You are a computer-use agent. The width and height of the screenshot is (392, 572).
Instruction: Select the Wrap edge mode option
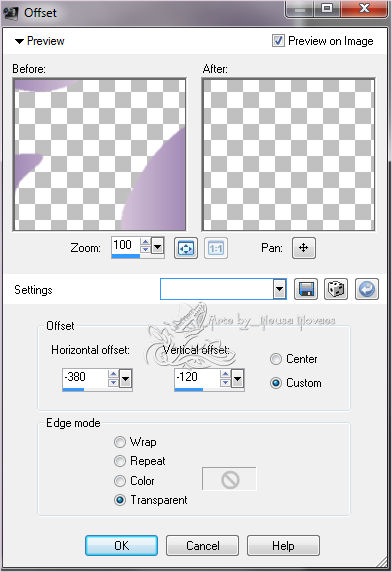[x=120, y=442]
